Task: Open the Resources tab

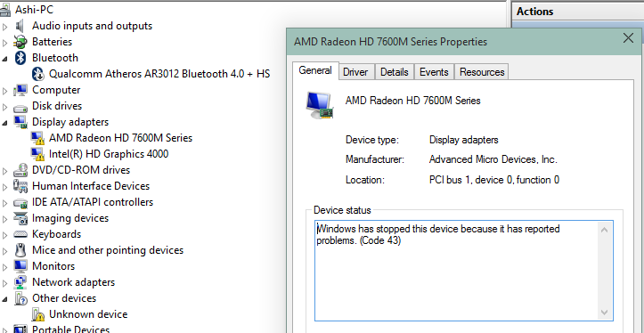Action: click(x=482, y=72)
